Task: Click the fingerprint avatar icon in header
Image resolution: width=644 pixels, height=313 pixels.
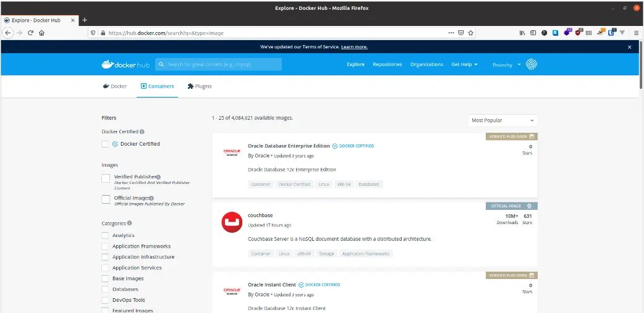Action: pyautogui.click(x=532, y=64)
